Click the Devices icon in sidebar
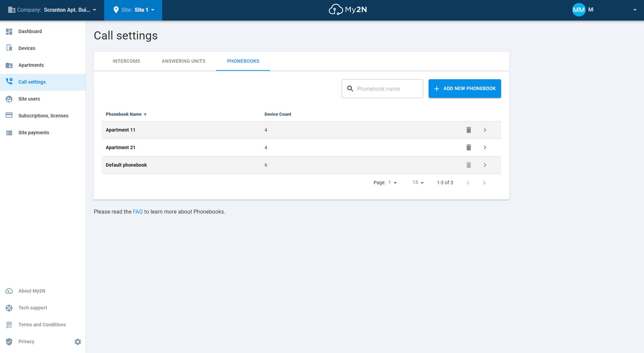644x353 pixels. click(x=9, y=48)
